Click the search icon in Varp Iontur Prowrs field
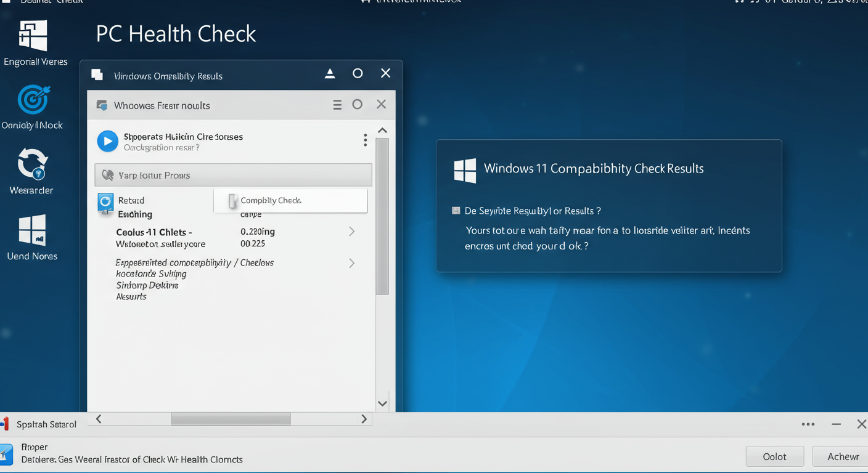Viewport: 868px width, 473px height. point(107,175)
